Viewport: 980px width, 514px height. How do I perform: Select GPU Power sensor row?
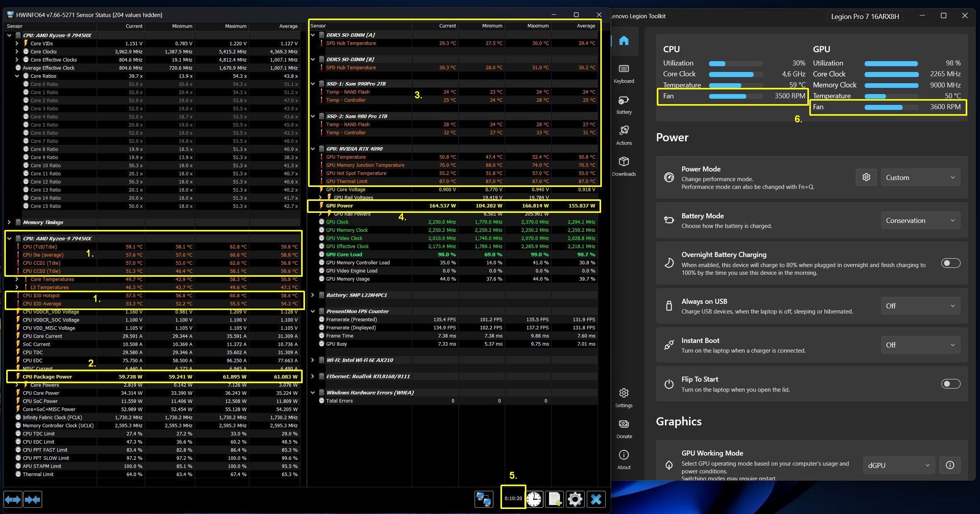454,206
